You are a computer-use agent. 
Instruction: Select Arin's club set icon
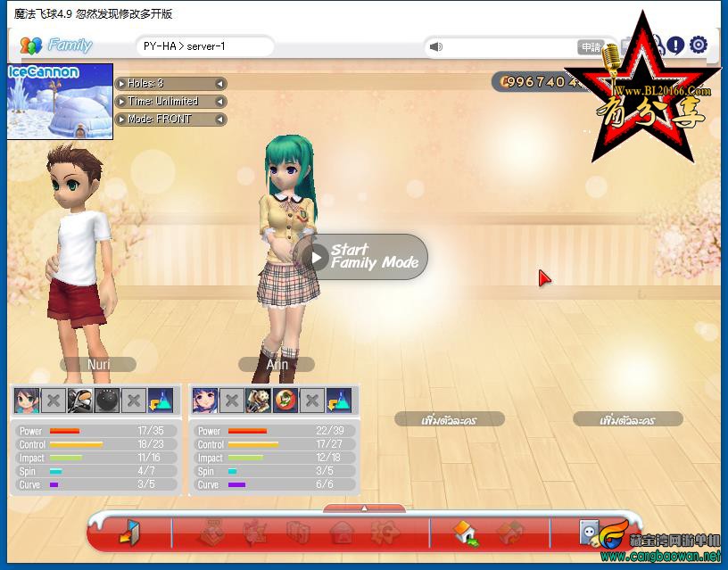(259, 401)
